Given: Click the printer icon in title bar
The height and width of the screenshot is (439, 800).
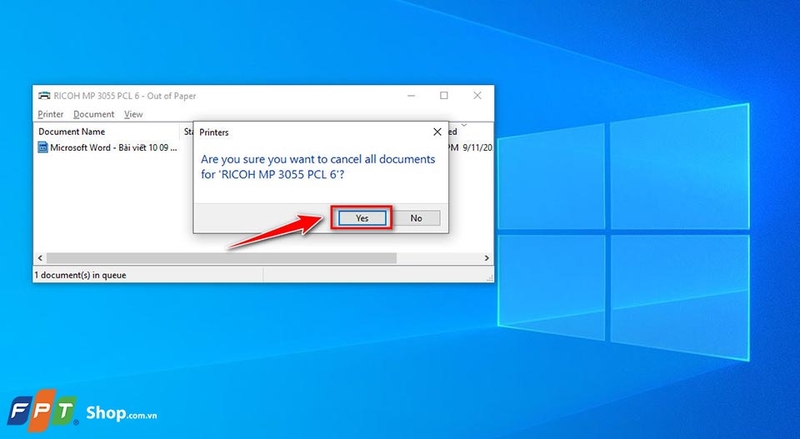Looking at the screenshot, I should (44, 95).
